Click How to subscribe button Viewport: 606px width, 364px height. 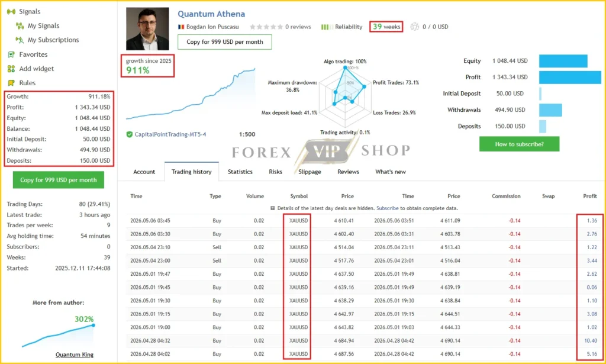click(x=520, y=144)
